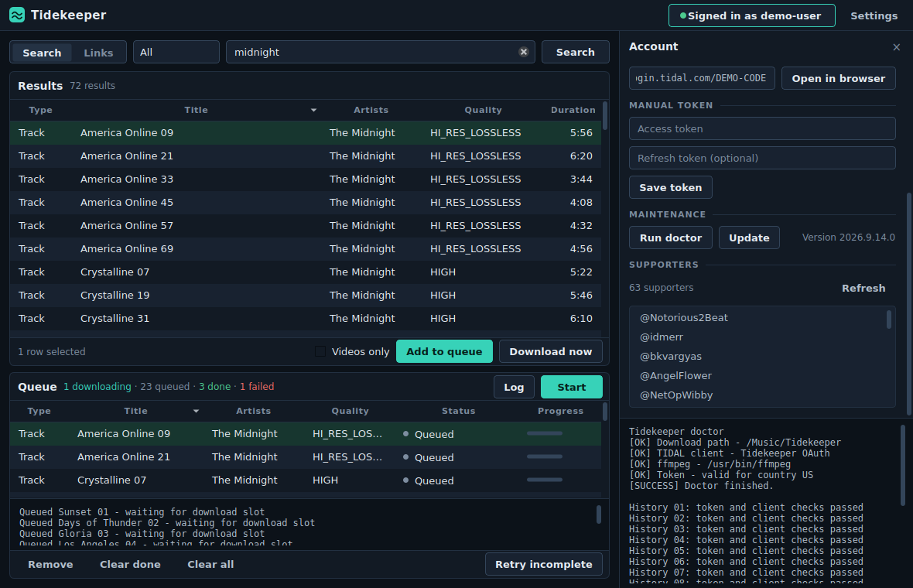Switch to the Search tab
Screen dimensions: 913x588
[x=42, y=53]
